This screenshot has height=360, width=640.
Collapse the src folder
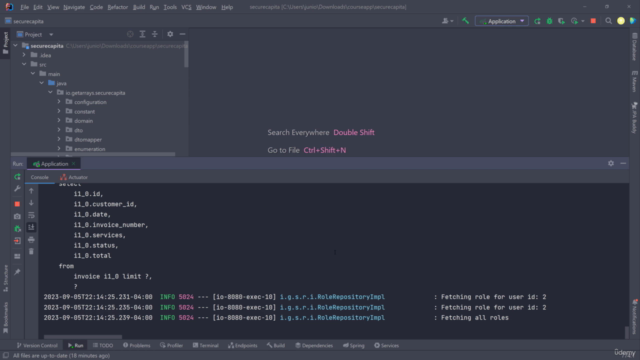(x=24, y=64)
